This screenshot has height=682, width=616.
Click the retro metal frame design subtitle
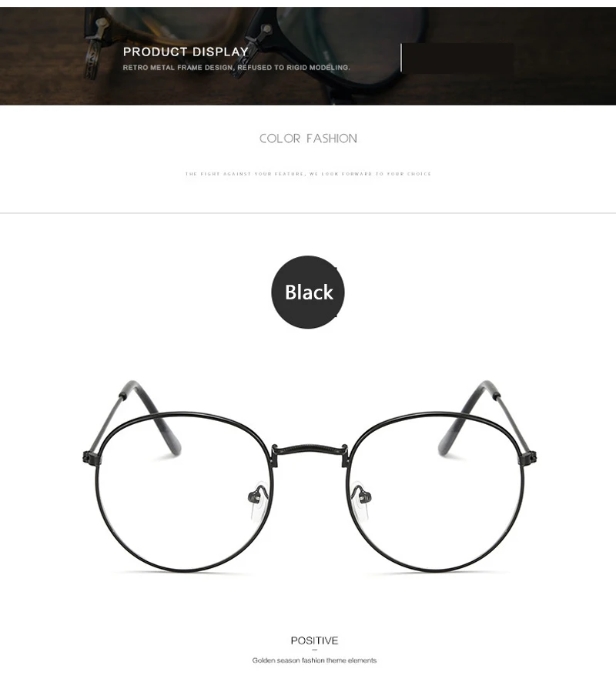(236, 68)
